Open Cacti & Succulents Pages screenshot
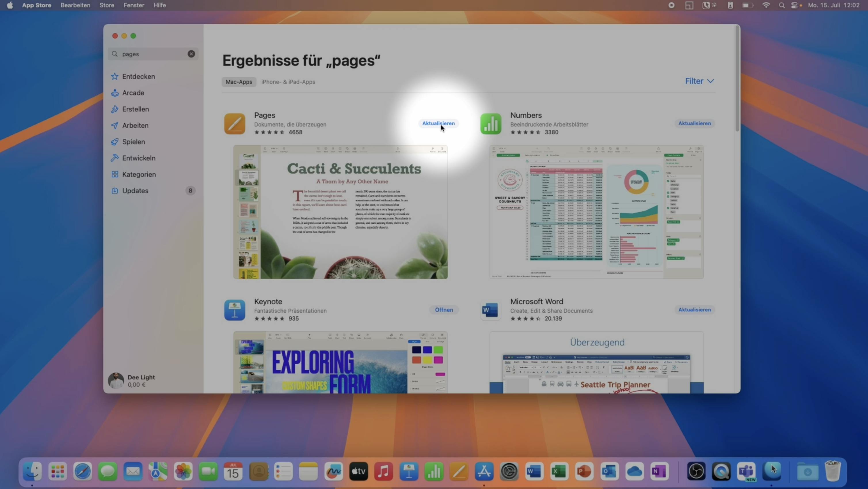This screenshot has width=868, height=489. (340, 212)
